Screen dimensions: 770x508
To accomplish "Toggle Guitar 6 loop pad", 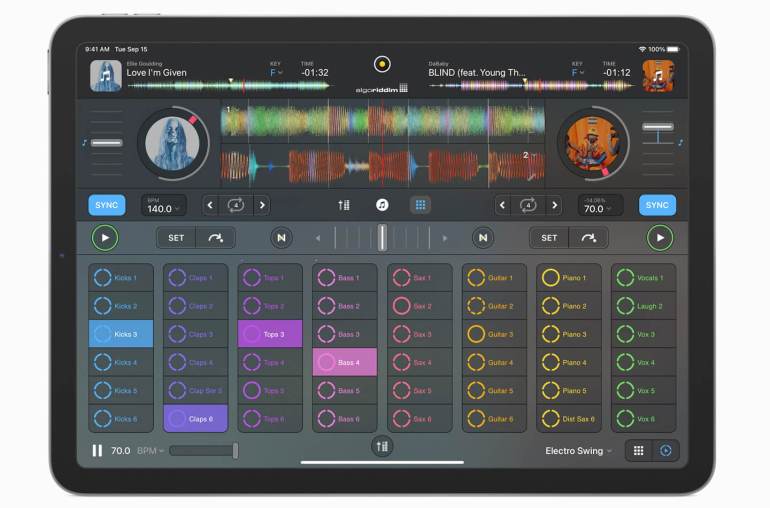I will tap(495, 419).
